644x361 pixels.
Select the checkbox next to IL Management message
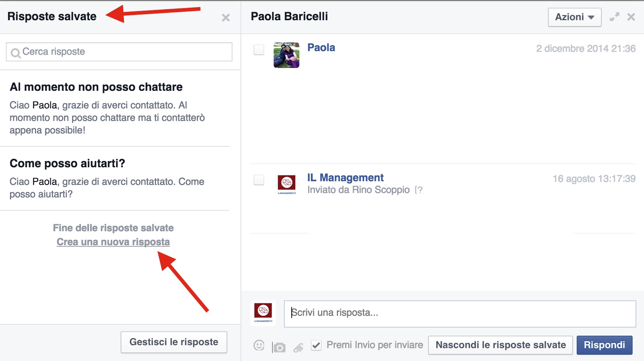pos(259,180)
